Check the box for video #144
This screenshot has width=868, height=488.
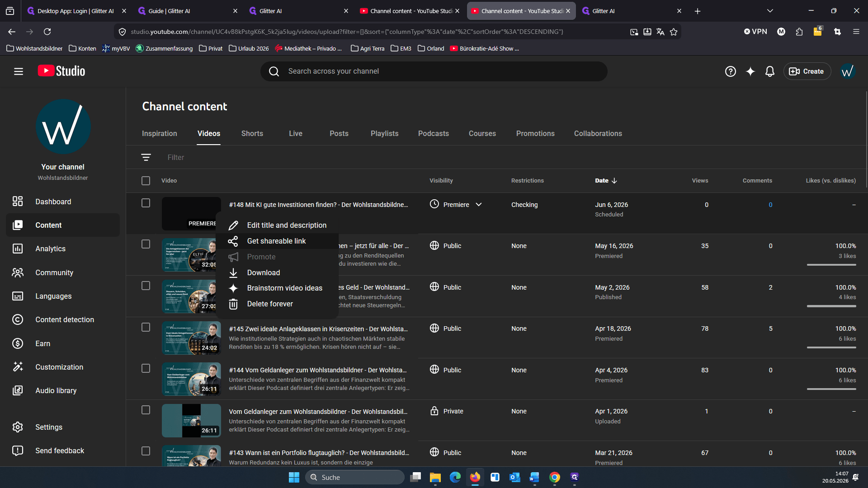click(146, 368)
